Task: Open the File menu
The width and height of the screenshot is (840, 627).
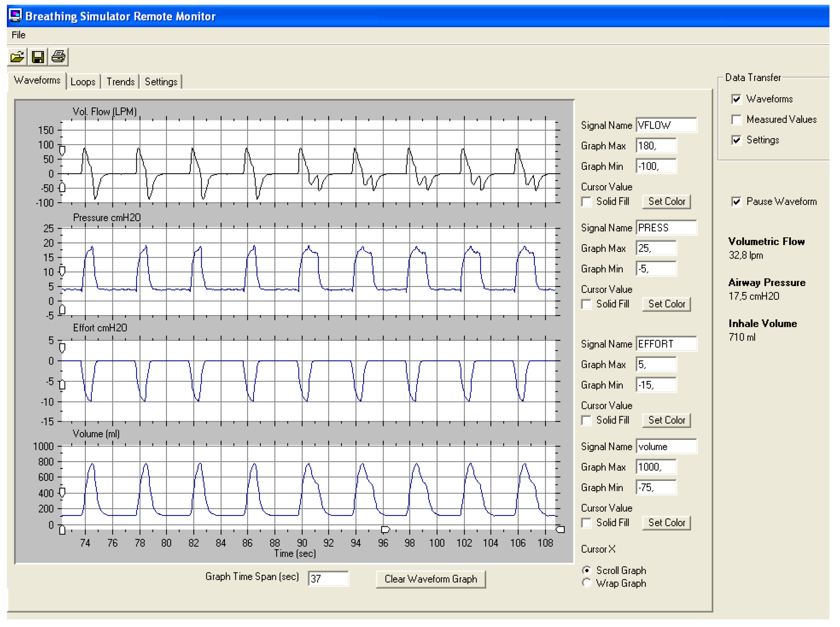Action: coord(18,35)
